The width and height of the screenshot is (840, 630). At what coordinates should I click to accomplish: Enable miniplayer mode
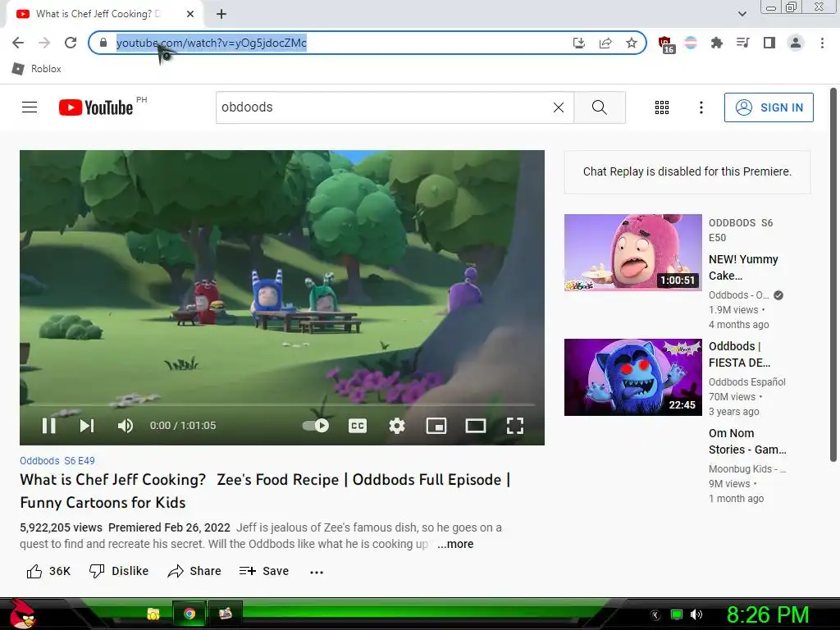(x=436, y=426)
